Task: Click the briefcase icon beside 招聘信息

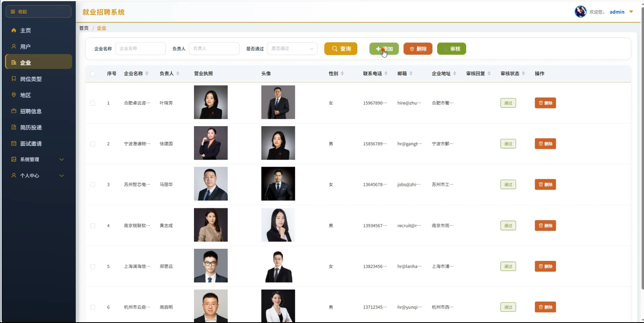Action: 14,111
